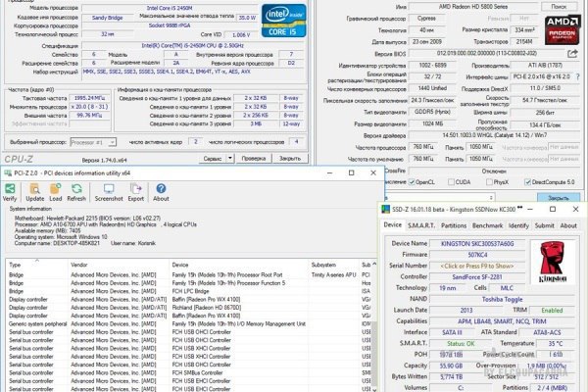Switch to the About tab in SSD-Z
Image resolution: width=588 pixels, height=392 pixels.
(x=568, y=225)
